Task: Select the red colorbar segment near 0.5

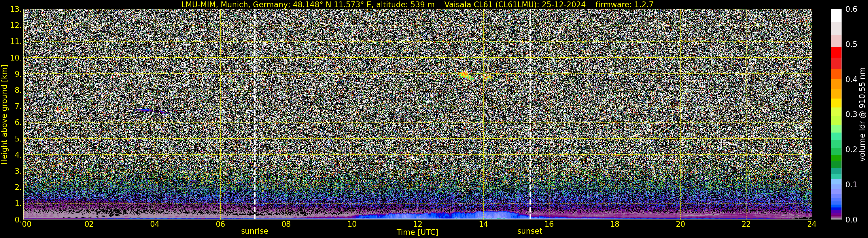Action: [836, 52]
